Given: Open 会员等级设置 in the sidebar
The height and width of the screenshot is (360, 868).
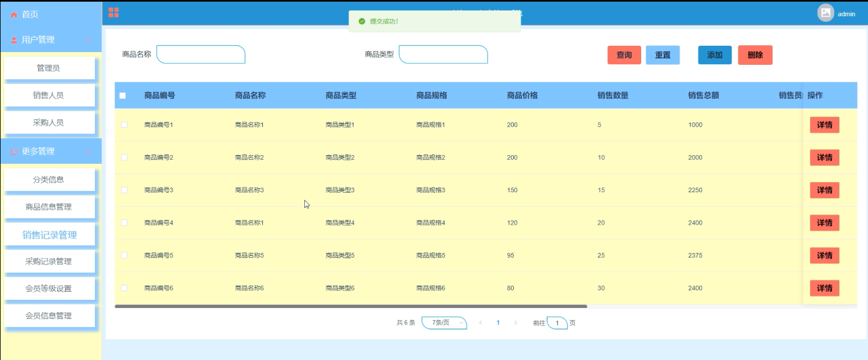Looking at the screenshot, I should 49,288.
